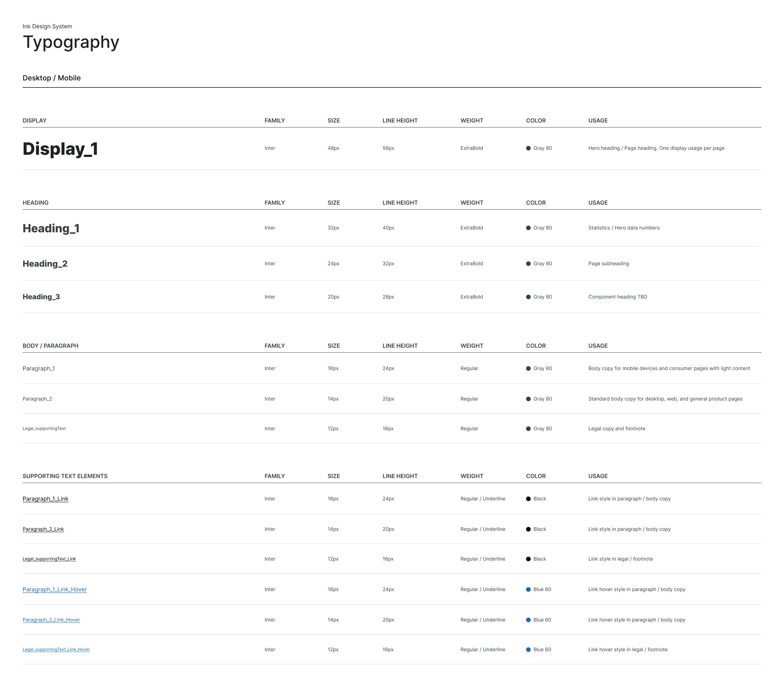Click the SUPPORTING TEXT ELEMENTS section header

tap(65, 476)
